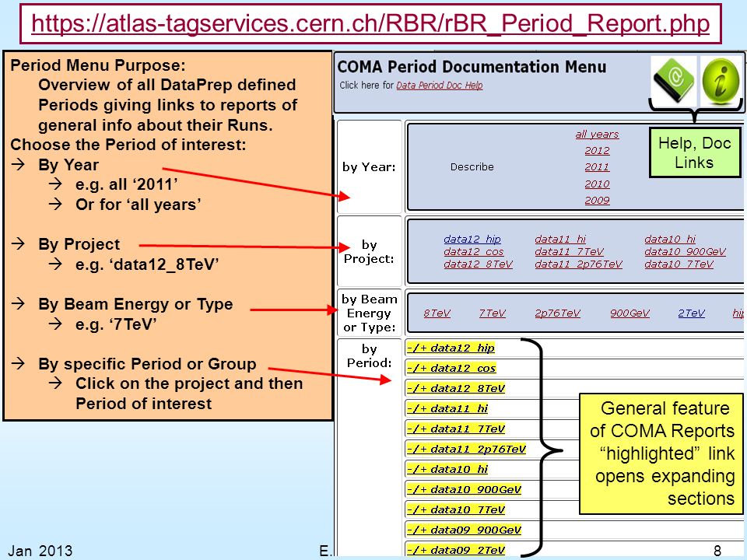Open project data10_hi link
Image resolution: width=747 pixels, height=560 pixels.
tap(670, 239)
